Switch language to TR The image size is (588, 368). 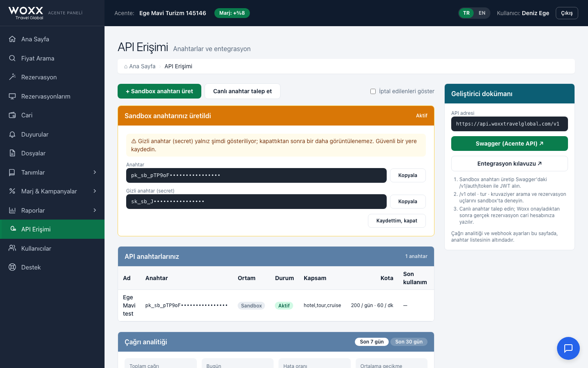coord(466,13)
